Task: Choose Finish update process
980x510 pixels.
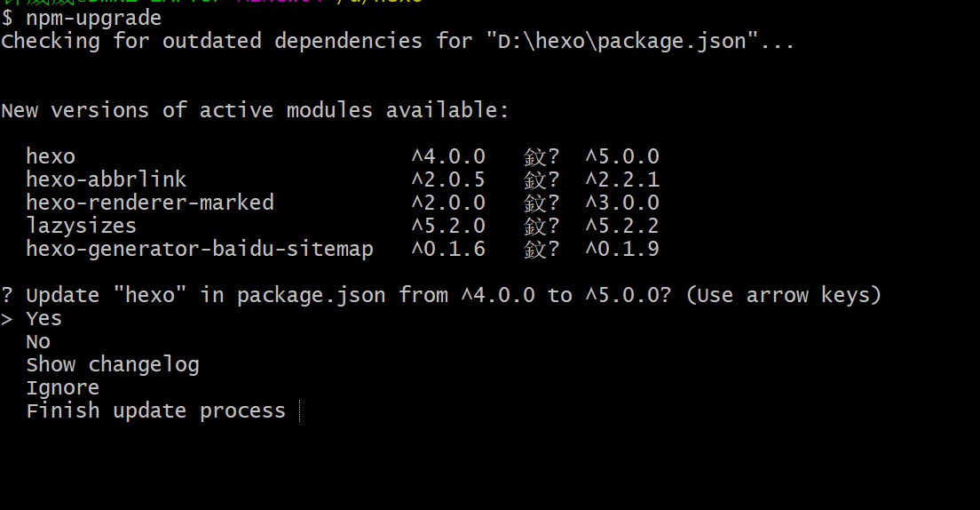Action: coord(155,411)
